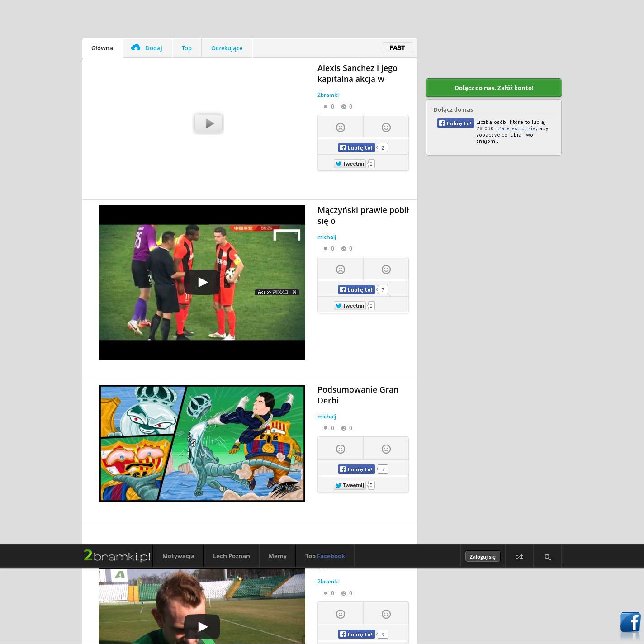This screenshot has height=644, width=644.
Task: Open Podsumowanie Gran Derbi comic thumbnail
Action: pos(202,443)
